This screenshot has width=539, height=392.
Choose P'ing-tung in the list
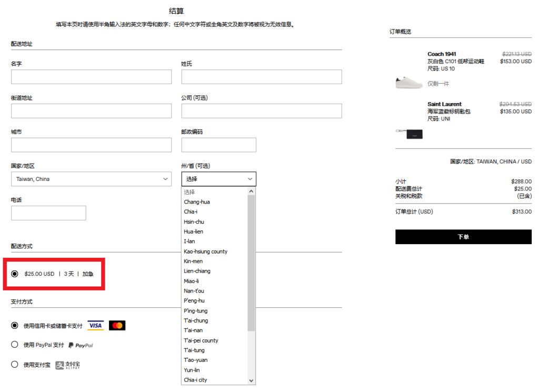pyautogui.click(x=215, y=310)
